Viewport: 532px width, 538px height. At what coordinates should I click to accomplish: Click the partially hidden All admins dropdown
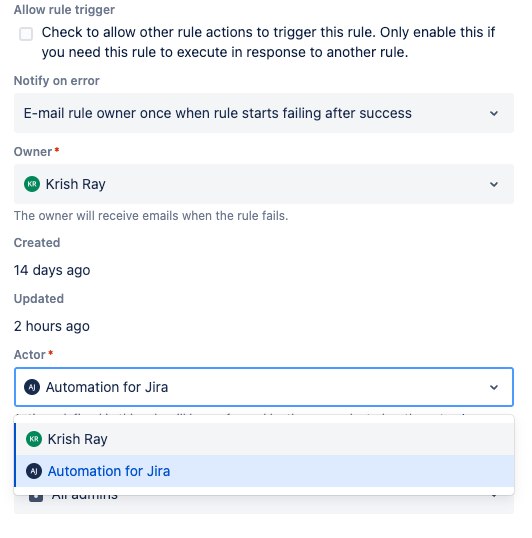click(264, 504)
